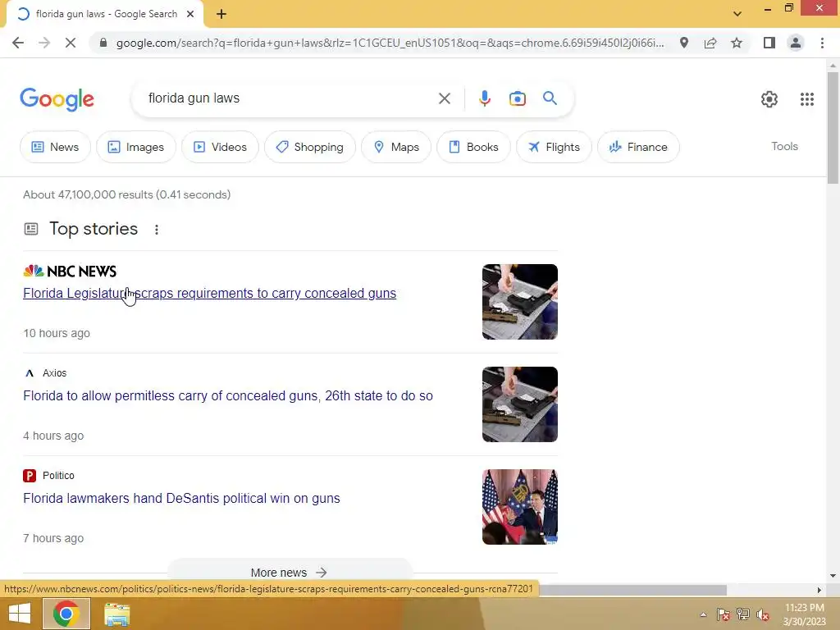Click the About 47,100,000 results text
The height and width of the screenshot is (630, 840).
(x=126, y=194)
